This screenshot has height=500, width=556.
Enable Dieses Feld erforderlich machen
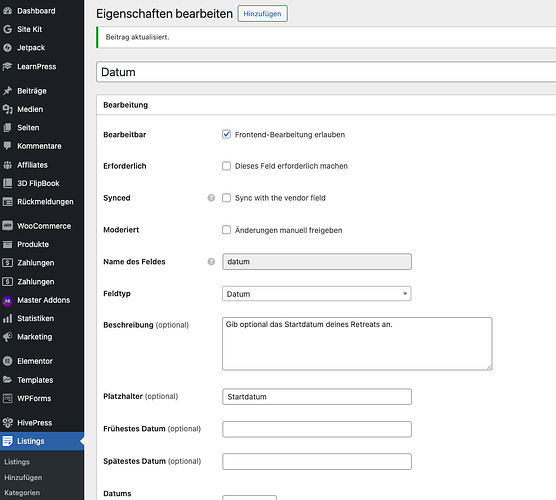[226, 166]
